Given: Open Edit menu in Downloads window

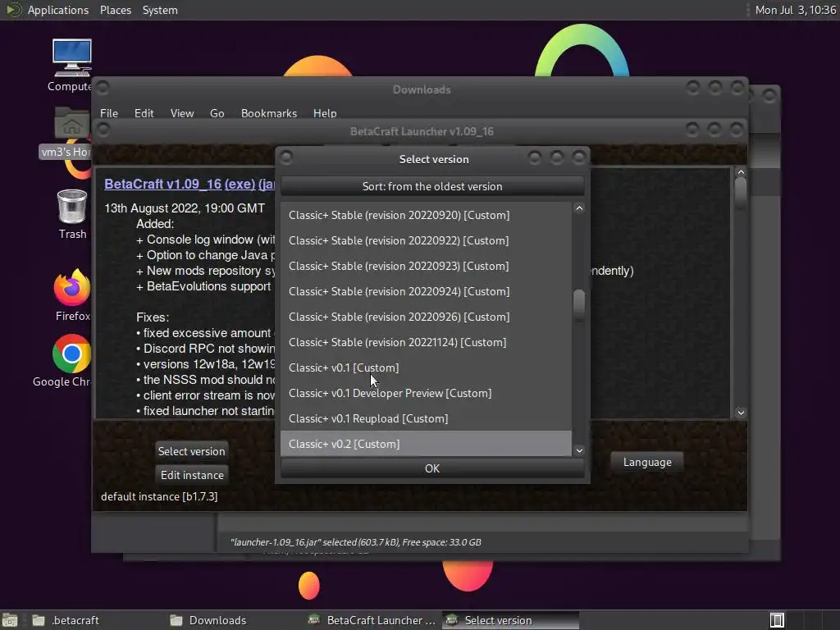Looking at the screenshot, I should (144, 113).
